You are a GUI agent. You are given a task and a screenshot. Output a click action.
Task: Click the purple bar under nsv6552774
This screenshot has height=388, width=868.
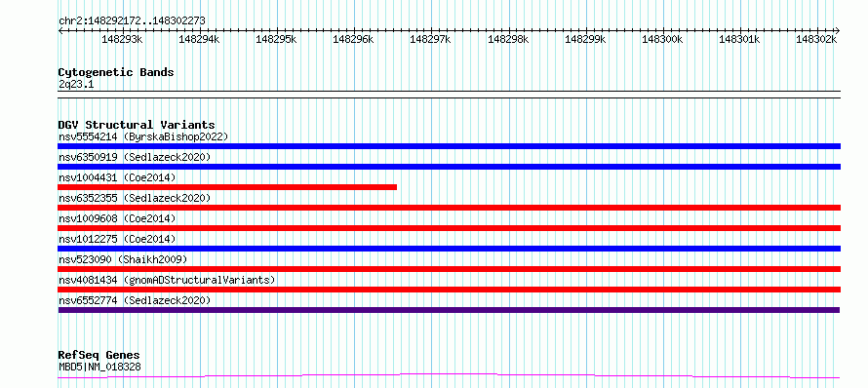tap(449, 310)
